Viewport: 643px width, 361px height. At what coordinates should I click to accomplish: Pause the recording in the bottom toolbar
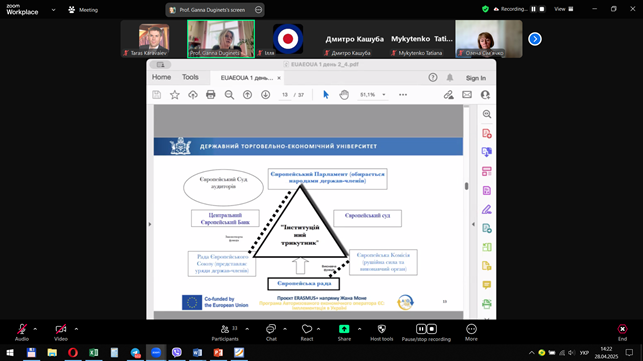point(421,329)
